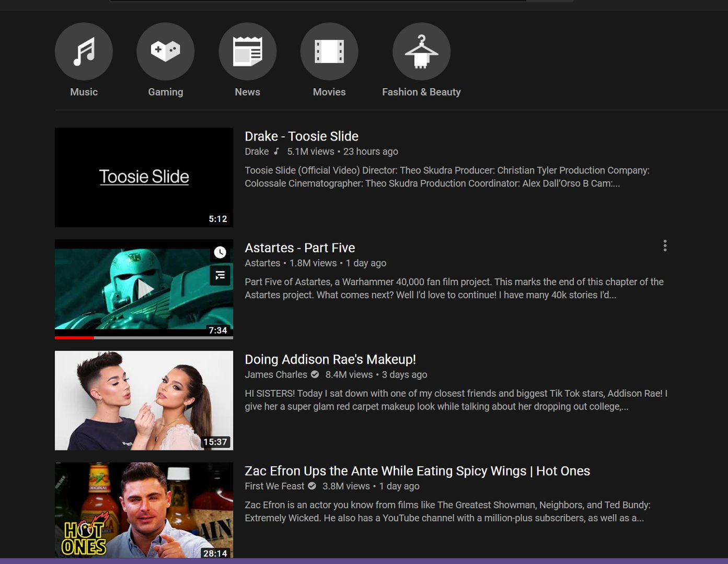Visit the Astartes channel link

(x=262, y=263)
